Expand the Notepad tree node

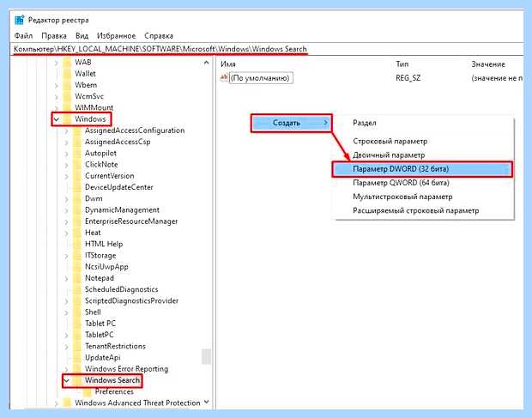[67, 278]
